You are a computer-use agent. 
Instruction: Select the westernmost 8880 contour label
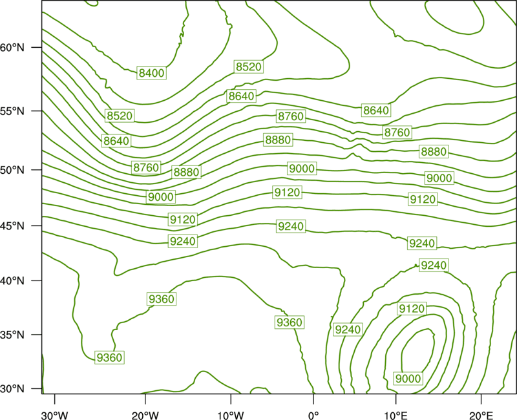tap(186, 172)
